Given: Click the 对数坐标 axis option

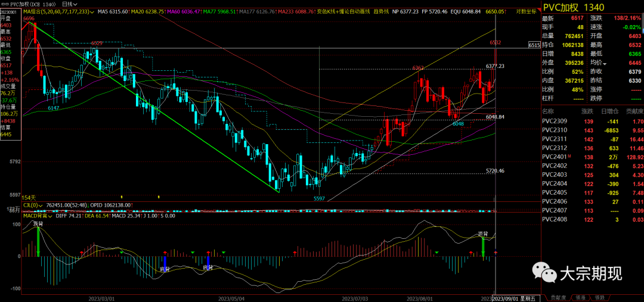Looking at the screenshot, I should 527,12.
